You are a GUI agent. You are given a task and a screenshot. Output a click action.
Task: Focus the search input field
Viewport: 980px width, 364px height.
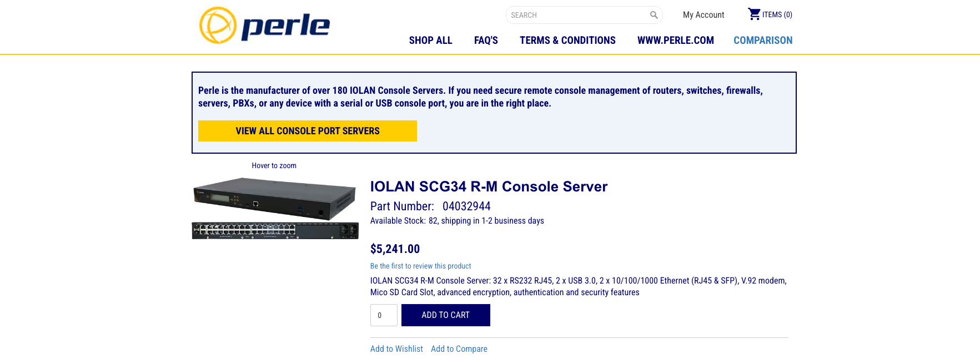(x=577, y=15)
